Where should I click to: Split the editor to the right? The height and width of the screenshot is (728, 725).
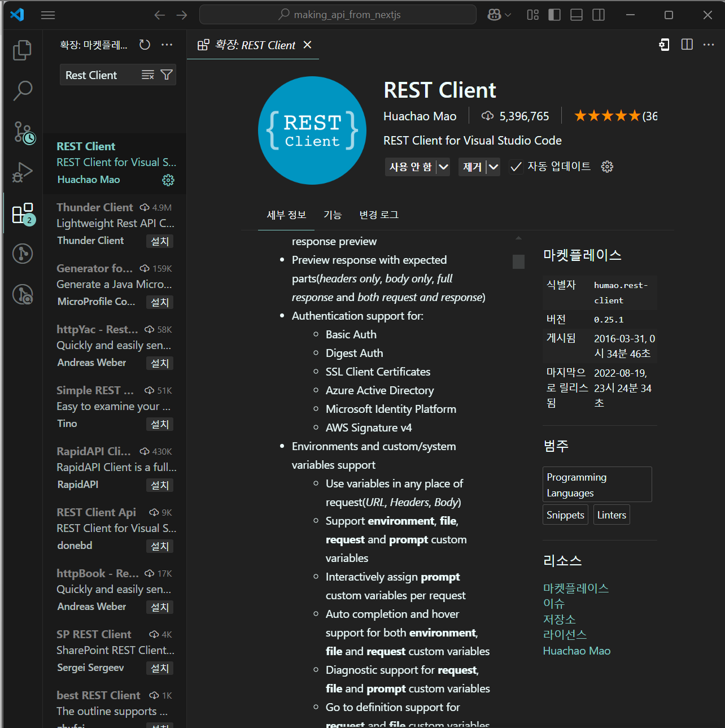click(687, 45)
